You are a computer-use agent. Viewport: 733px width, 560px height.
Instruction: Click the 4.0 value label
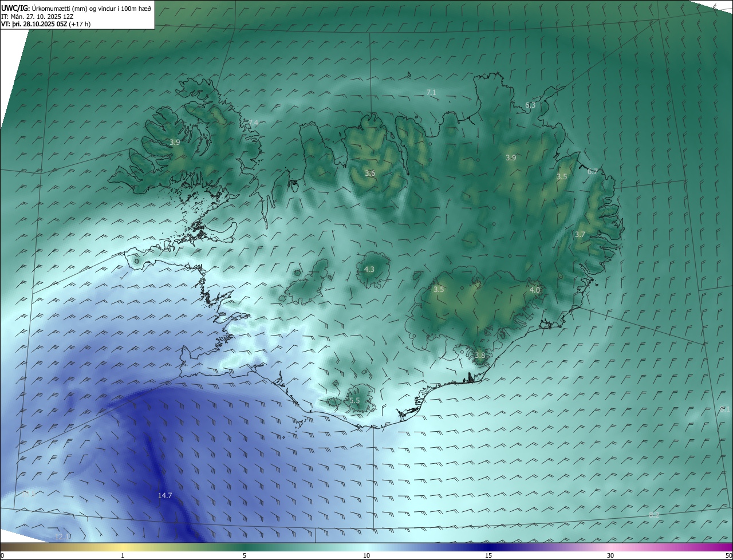coord(535,290)
